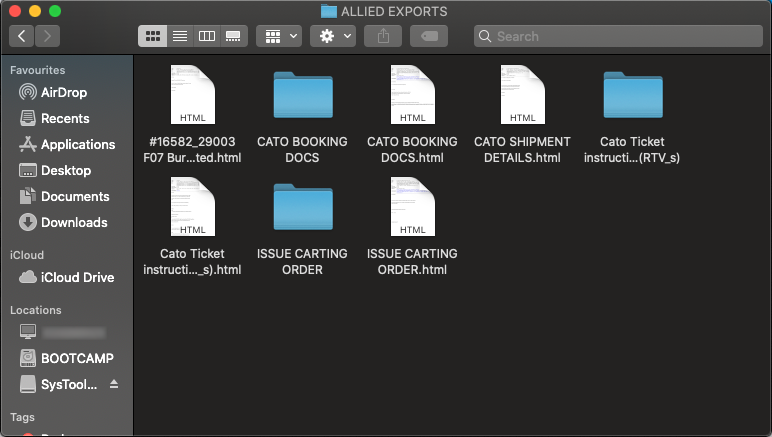Click the ALLIED EXPORTS title folder icon
This screenshot has width=772, height=437.
(329, 11)
